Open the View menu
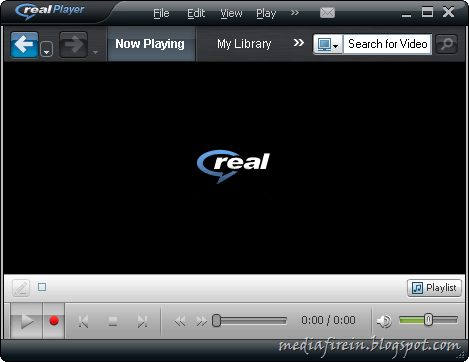Screen dimensions: 469x362 click(x=231, y=13)
